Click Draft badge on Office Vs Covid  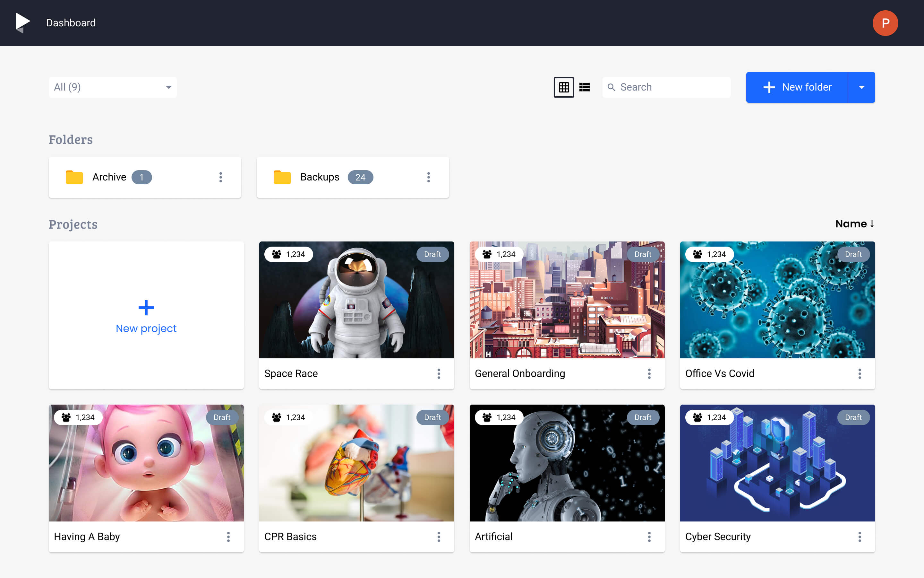point(853,254)
